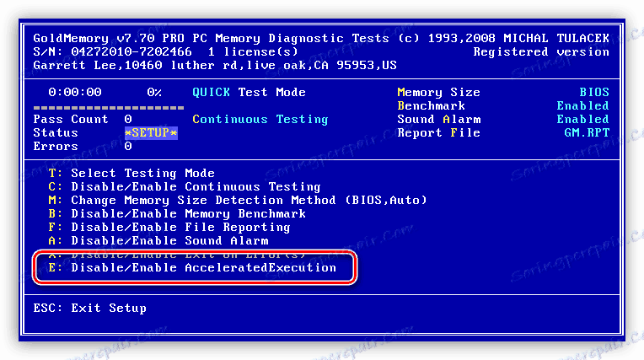Select 'M: Change Memory Size Detection Method'
This screenshot has width=644, height=360.
pos(238,201)
